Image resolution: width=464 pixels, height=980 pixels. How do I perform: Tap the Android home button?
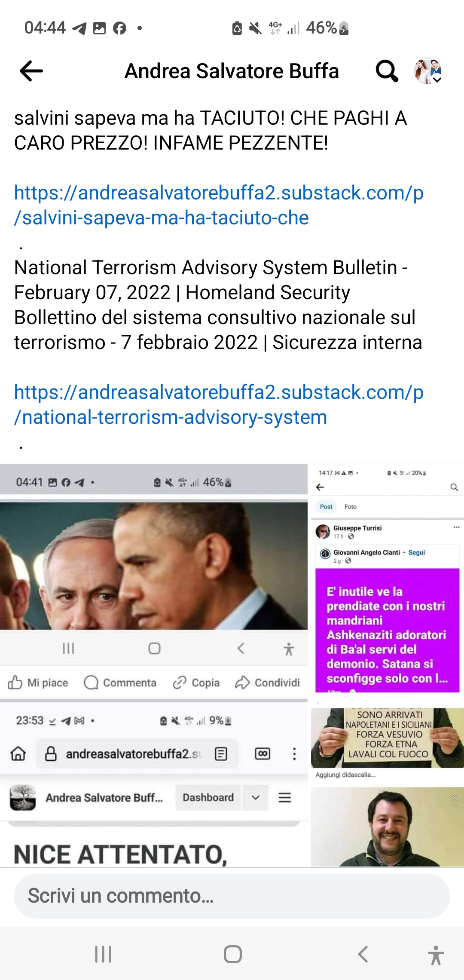point(233,954)
